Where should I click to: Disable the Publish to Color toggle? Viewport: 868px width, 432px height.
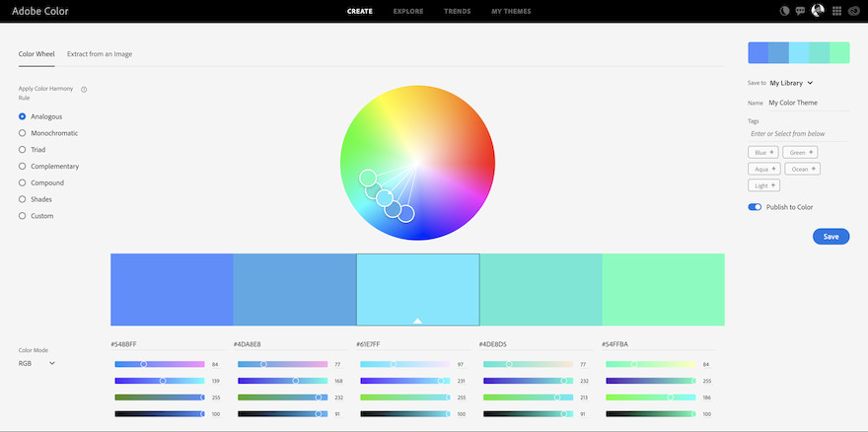(755, 207)
